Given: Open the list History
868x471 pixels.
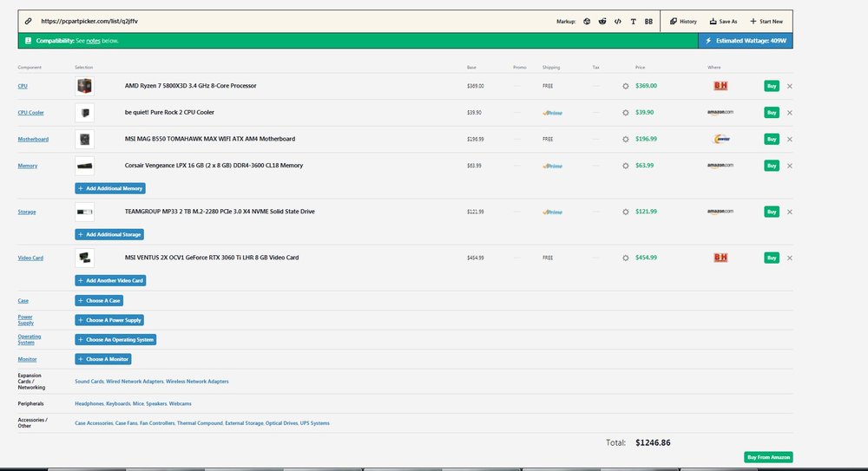Looking at the screenshot, I should pyautogui.click(x=683, y=21).
